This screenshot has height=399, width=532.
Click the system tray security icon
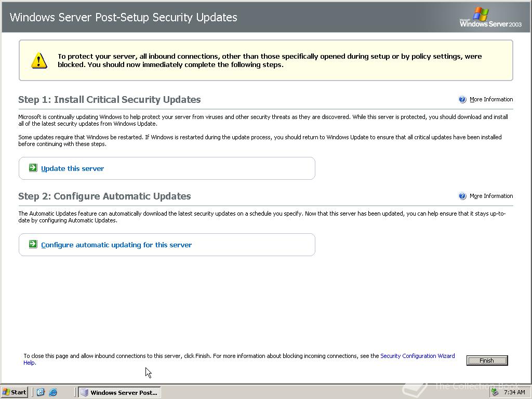coord(495,392)
